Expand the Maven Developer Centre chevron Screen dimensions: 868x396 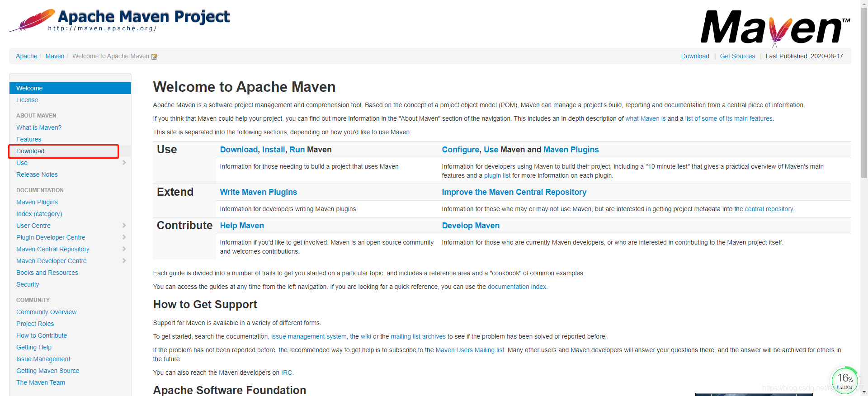[x=124, y=261]
